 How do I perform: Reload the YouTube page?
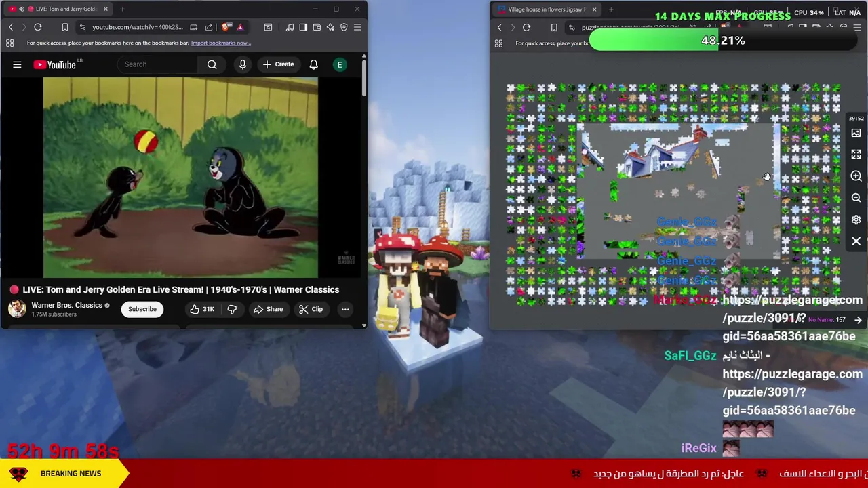[38, 27]
